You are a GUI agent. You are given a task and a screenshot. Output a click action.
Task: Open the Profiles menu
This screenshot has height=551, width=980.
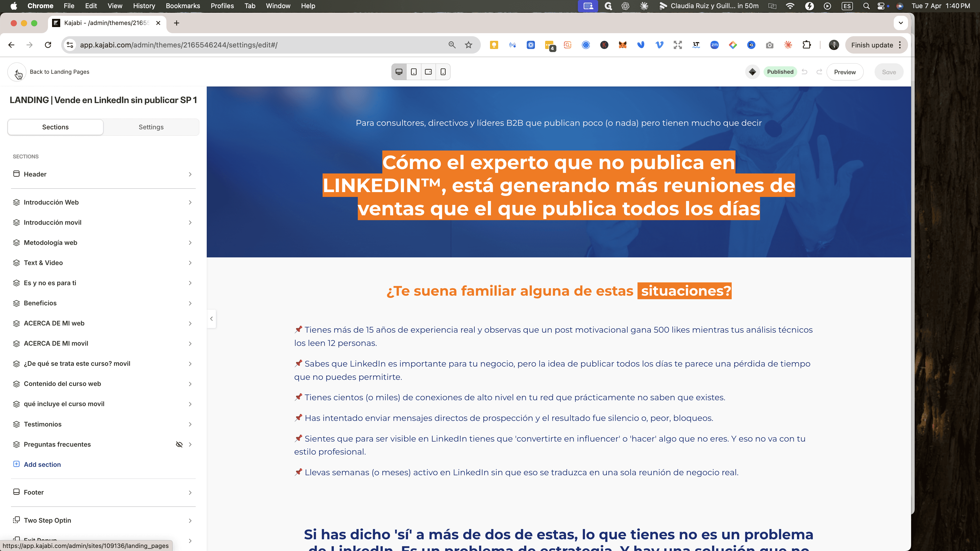(222, 6)
